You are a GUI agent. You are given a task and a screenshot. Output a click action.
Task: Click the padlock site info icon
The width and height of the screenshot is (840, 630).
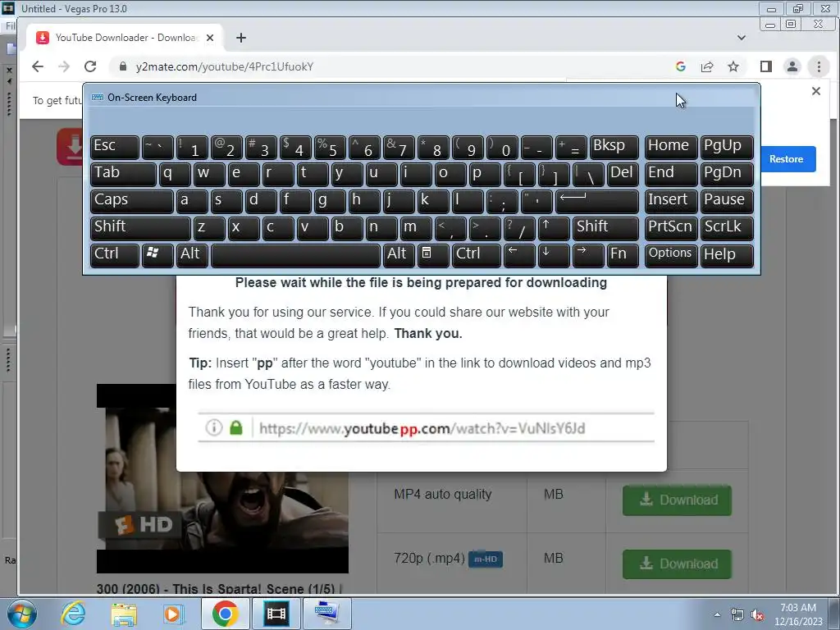point(123,66)
